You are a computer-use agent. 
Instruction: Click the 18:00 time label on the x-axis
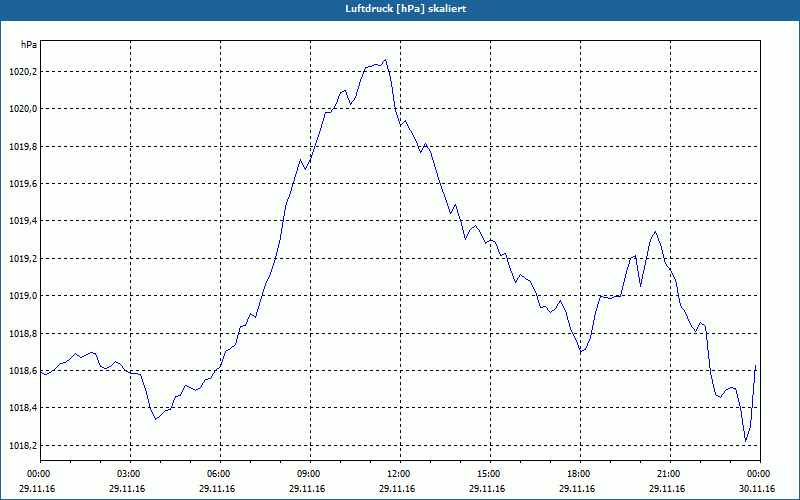coord(580,474)
